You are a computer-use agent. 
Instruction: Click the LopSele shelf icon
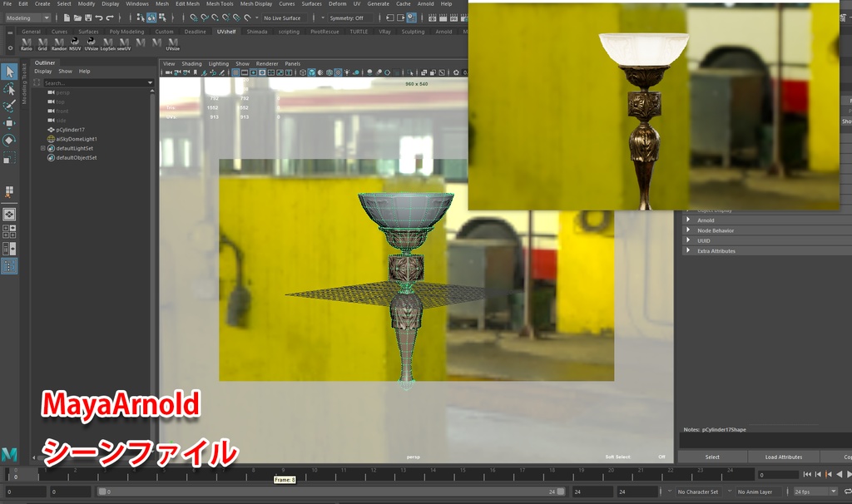107,44
